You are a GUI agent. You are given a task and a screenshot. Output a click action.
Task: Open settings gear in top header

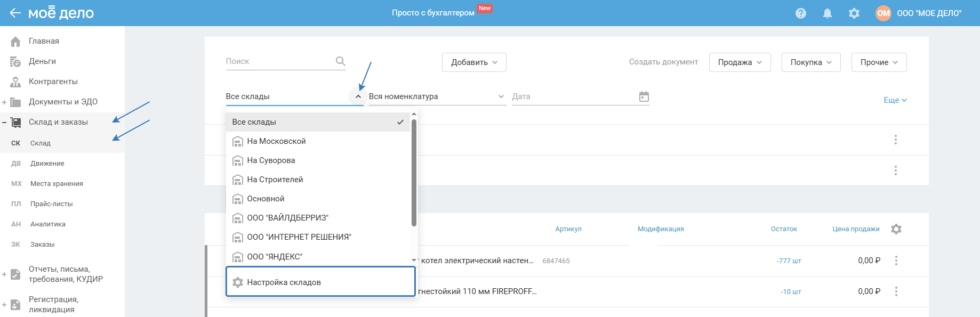click(854, 13)
